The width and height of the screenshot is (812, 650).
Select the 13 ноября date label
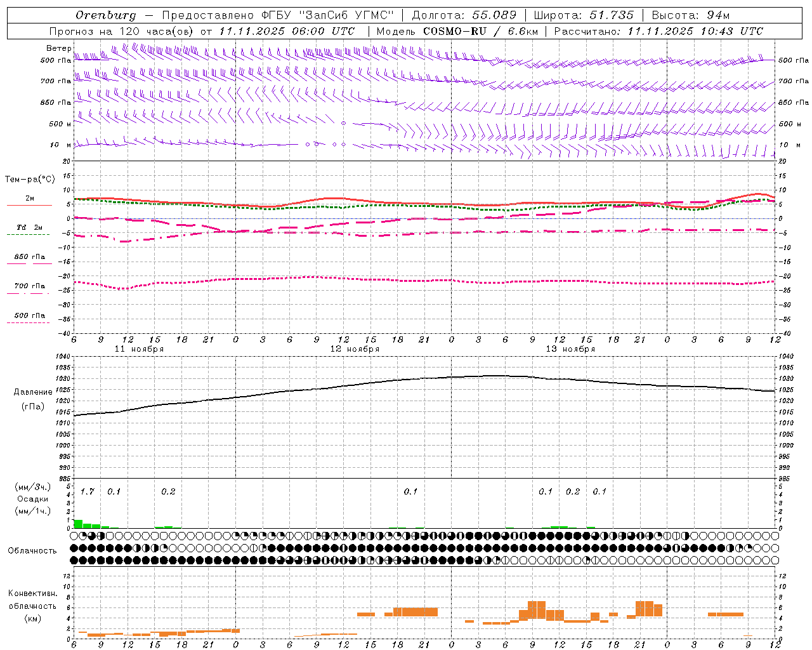tap(570, 349)
